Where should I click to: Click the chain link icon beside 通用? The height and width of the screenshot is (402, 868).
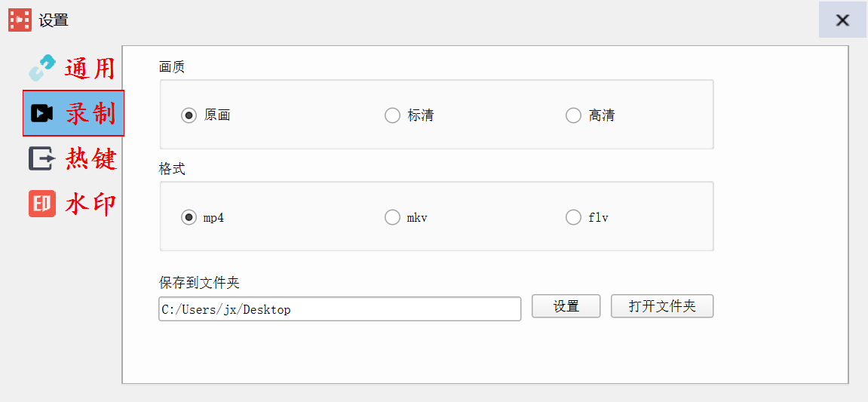(42, 68)
